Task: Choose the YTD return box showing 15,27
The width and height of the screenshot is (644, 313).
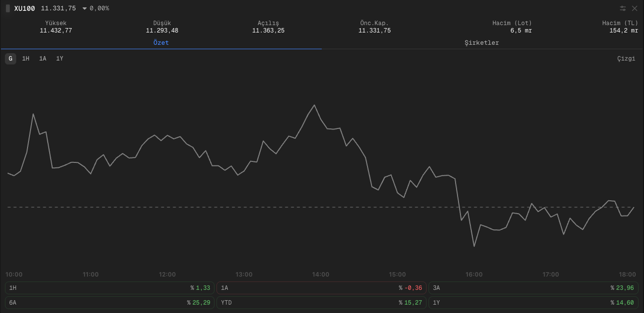Action: [321, 303]
